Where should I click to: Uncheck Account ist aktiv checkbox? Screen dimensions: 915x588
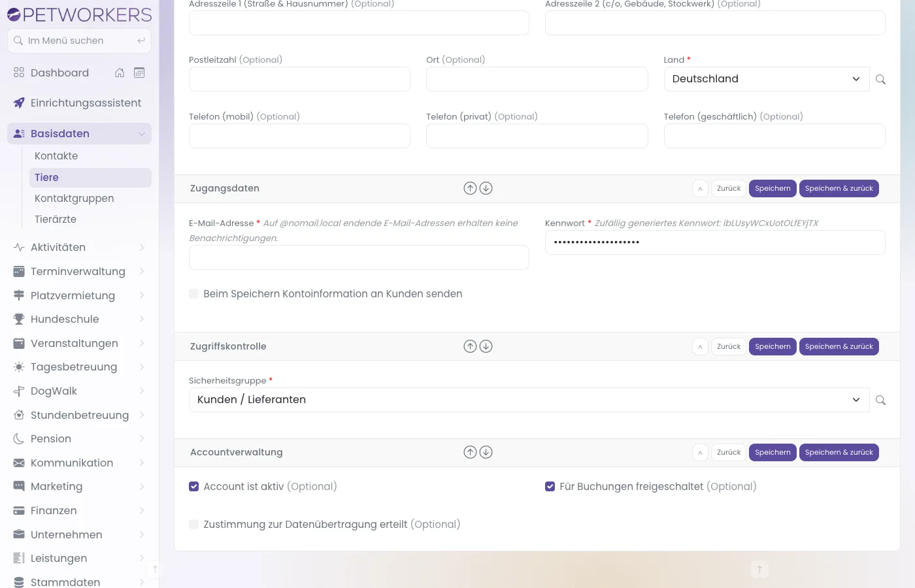click(193, 486)
